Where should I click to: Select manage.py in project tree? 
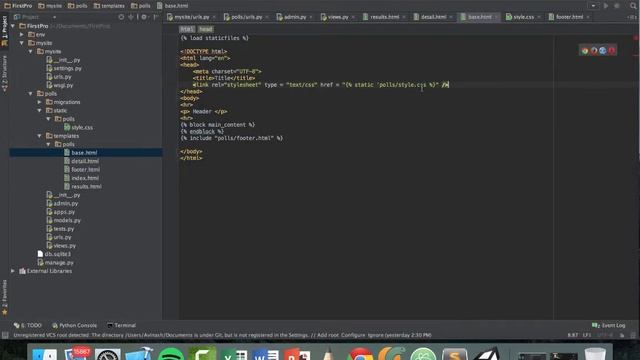point(56,262)
